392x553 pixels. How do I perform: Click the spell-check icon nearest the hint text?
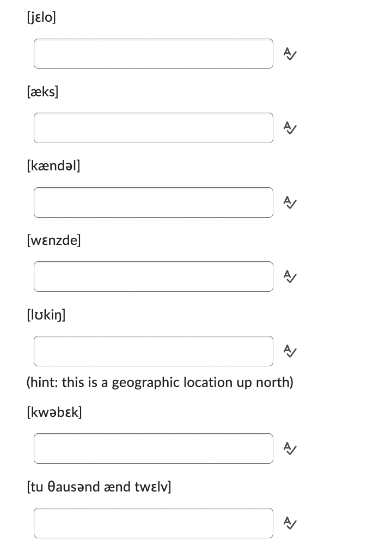pos(289,351)
